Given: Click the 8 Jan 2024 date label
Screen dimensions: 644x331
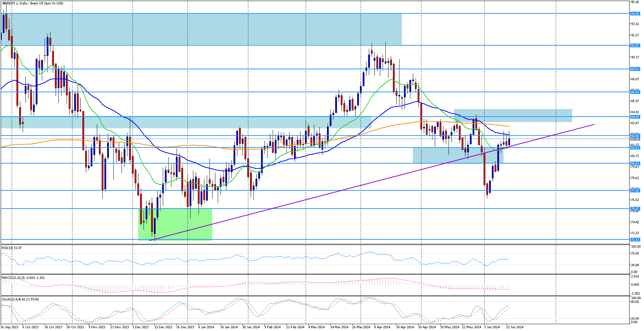Looking at the screenshot, I should pyautogui.click(x=206, y=327).
